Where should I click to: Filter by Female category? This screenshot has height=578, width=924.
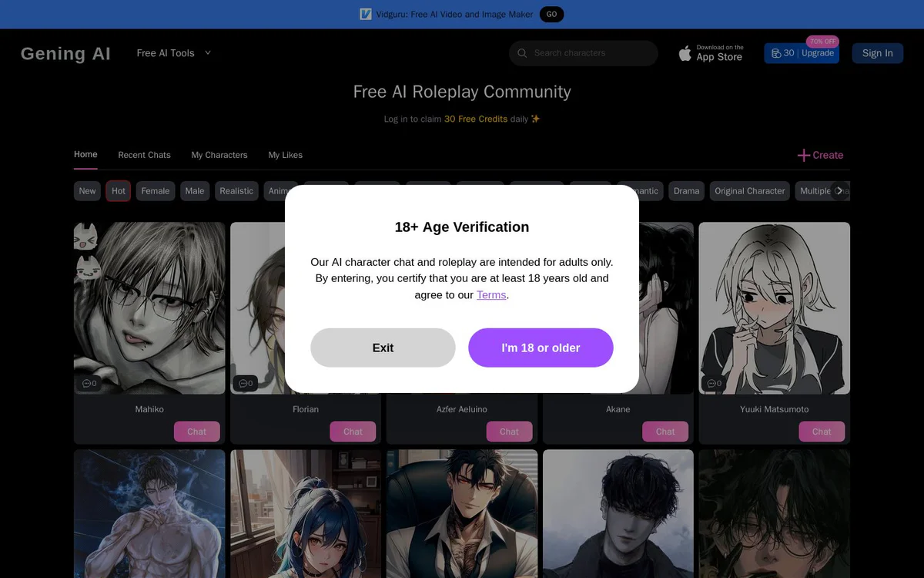point(156,191)
